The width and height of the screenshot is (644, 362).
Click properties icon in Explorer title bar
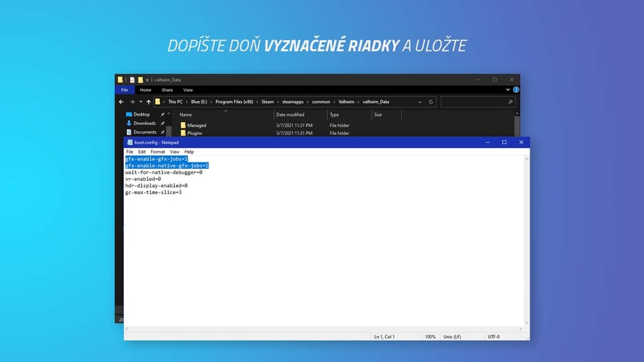coord(132,80)
